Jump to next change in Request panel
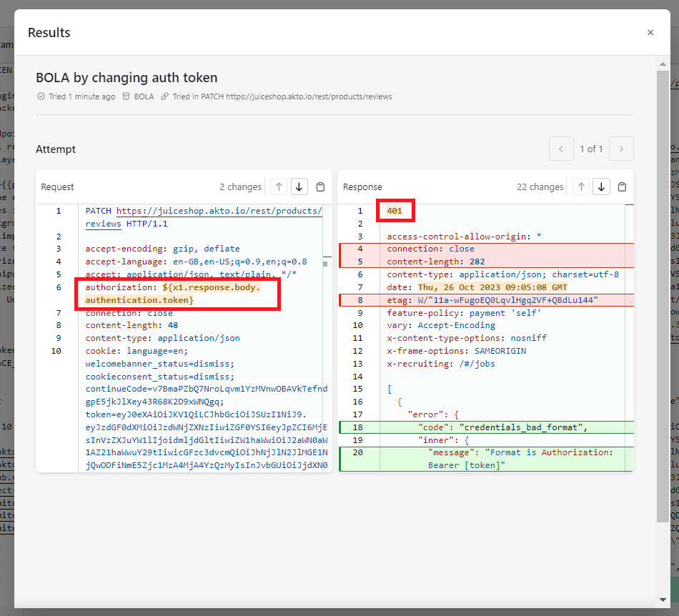The width and height of the screenshot is (679, 616). pyautogui.click(x=299, y=187)
